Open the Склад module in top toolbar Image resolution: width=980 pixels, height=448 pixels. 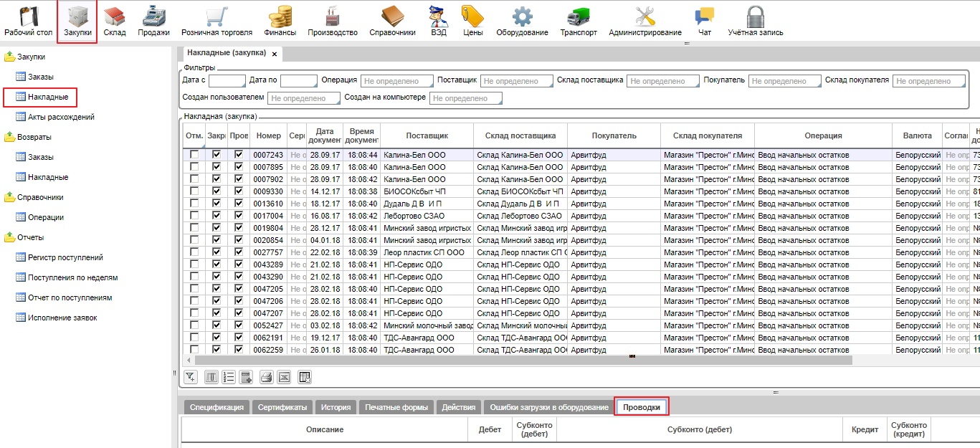(x=114, y=22)
